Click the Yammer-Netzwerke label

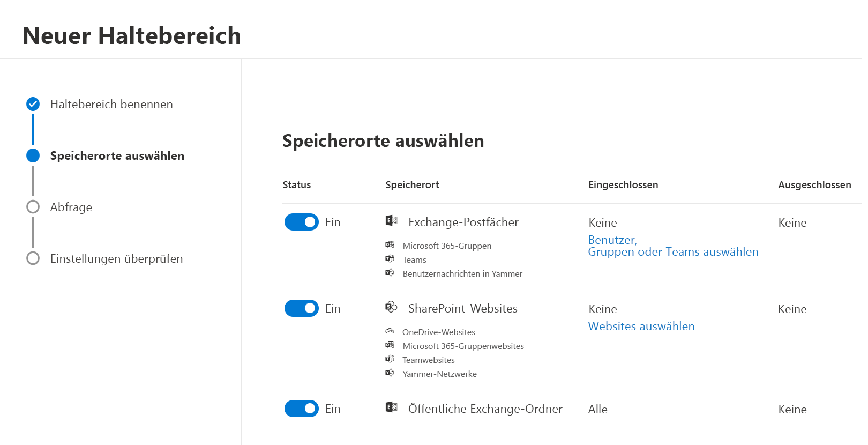pos(439,374)
